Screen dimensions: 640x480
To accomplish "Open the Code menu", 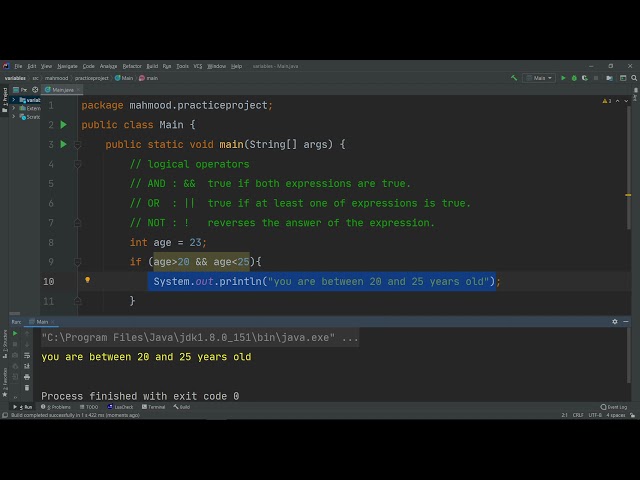I will (89, 66).
